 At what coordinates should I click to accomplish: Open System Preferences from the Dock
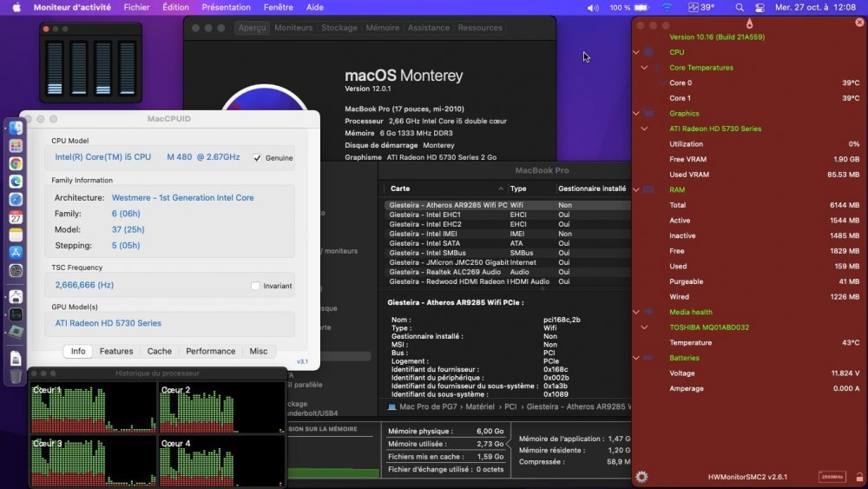click(16, 270)
